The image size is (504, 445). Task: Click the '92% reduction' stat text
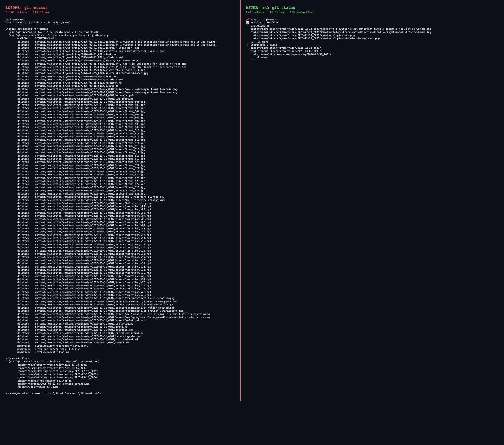(x=301, y=12)
